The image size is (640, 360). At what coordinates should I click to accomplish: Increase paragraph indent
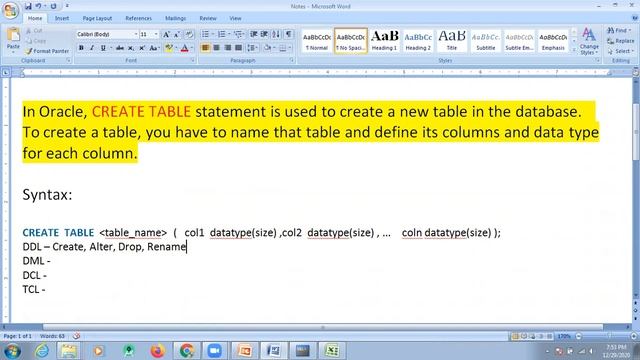click(264, 34)
